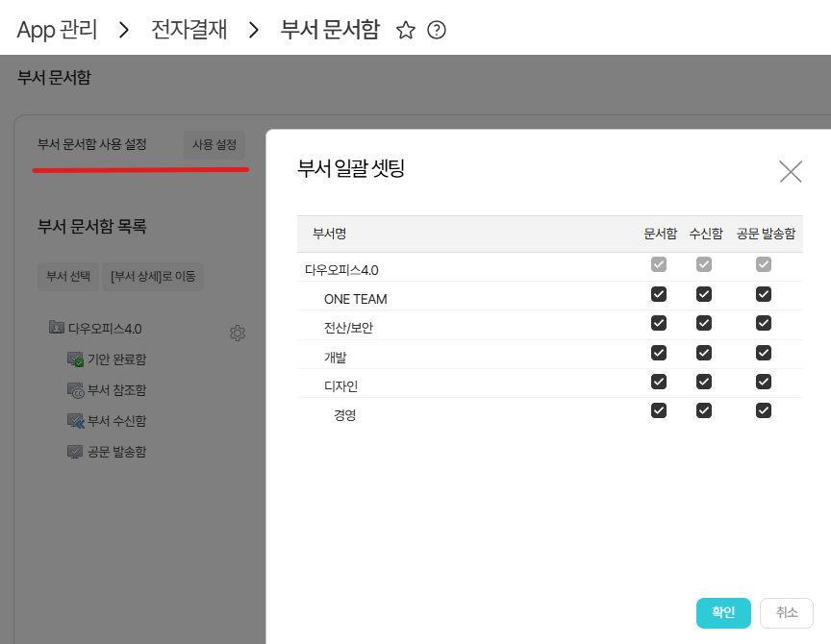
Task: Toggle 공문 발송함 checkbox for 경영
Action: point(764,410)
